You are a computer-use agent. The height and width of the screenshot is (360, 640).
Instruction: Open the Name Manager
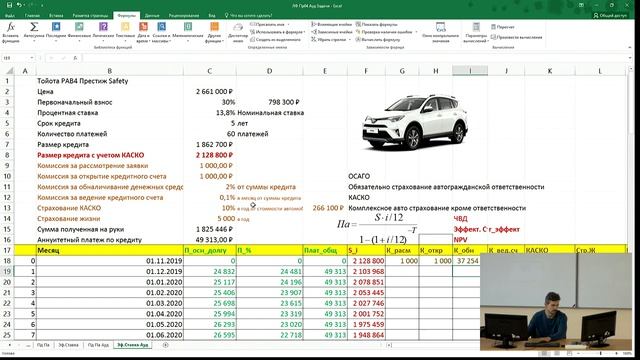pos(238,32)
